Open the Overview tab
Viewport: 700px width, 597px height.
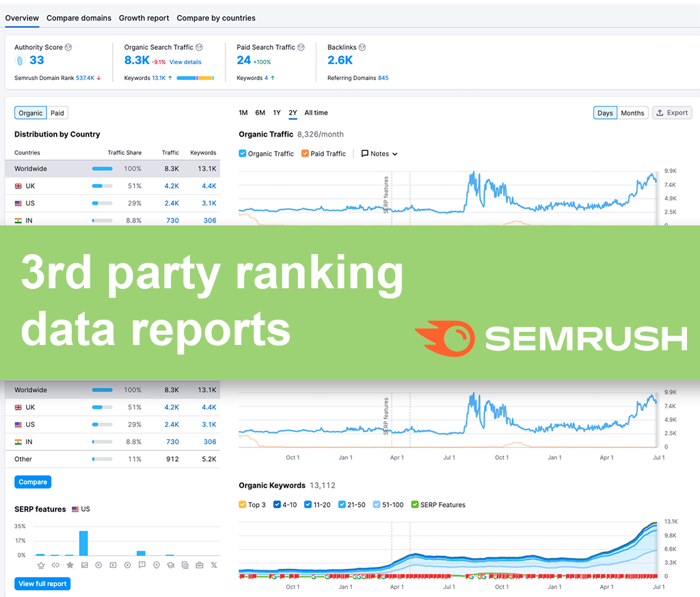(22, 18)
